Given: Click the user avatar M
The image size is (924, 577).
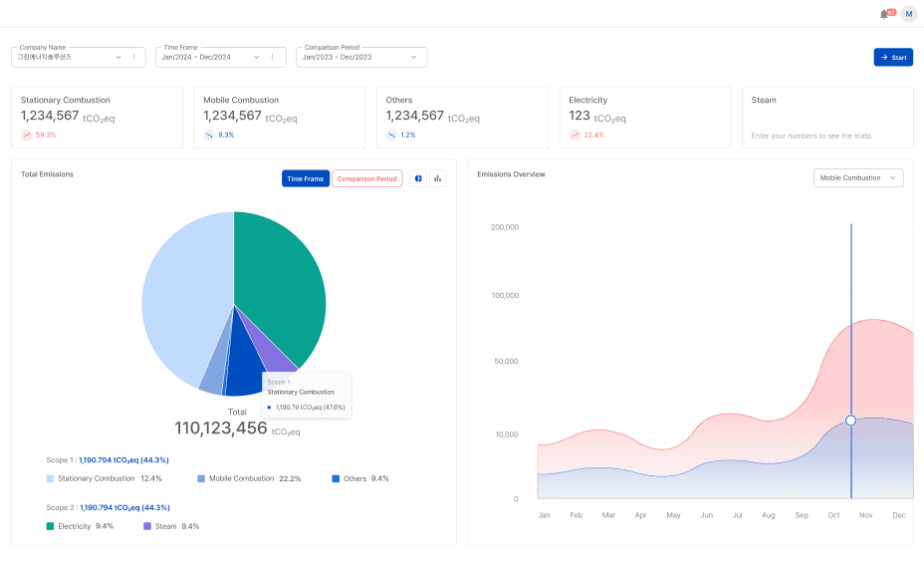Looking at the screenshot, I should (908, 14).
